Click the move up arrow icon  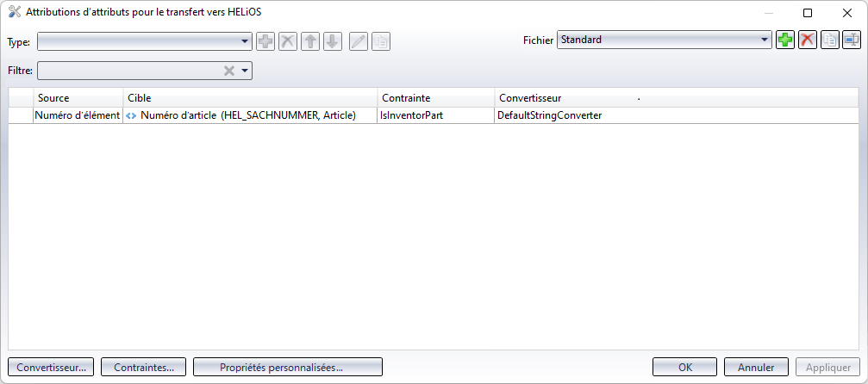tap(310, 41)
